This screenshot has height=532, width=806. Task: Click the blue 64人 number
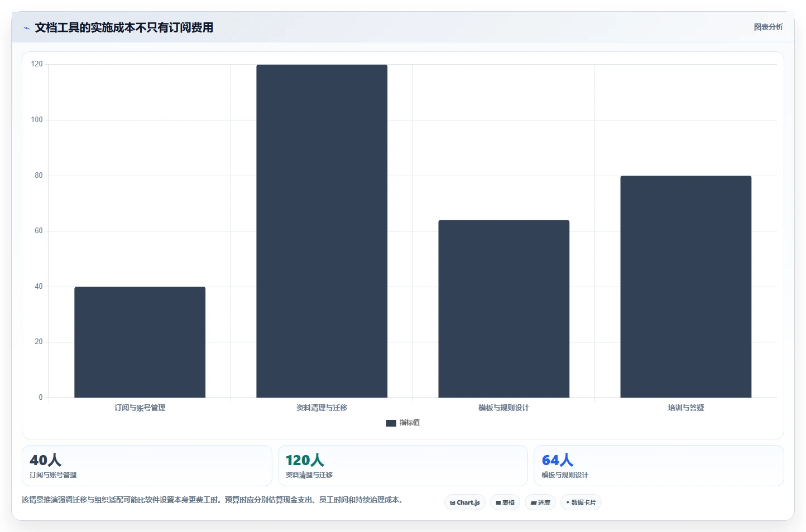coord(558,460)
